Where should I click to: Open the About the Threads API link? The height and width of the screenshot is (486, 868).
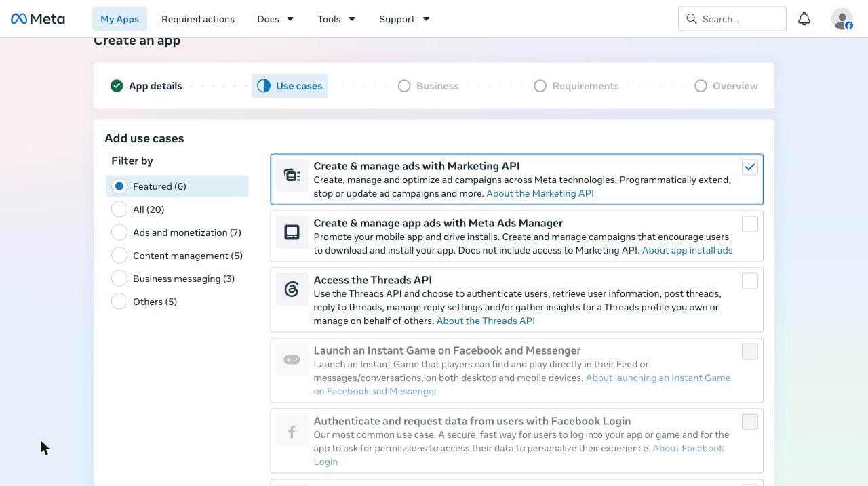tap(486, 321)
